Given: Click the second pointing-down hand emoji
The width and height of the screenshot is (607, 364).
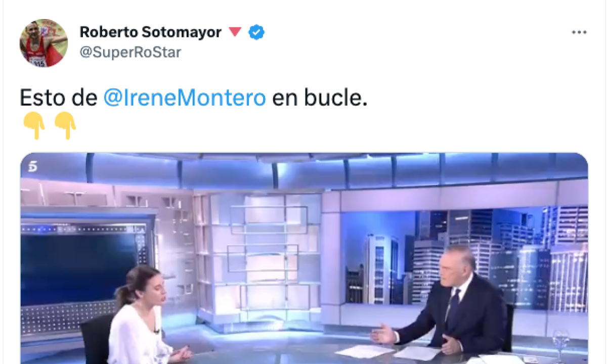Looking at the screenshot, I should 65,126.
